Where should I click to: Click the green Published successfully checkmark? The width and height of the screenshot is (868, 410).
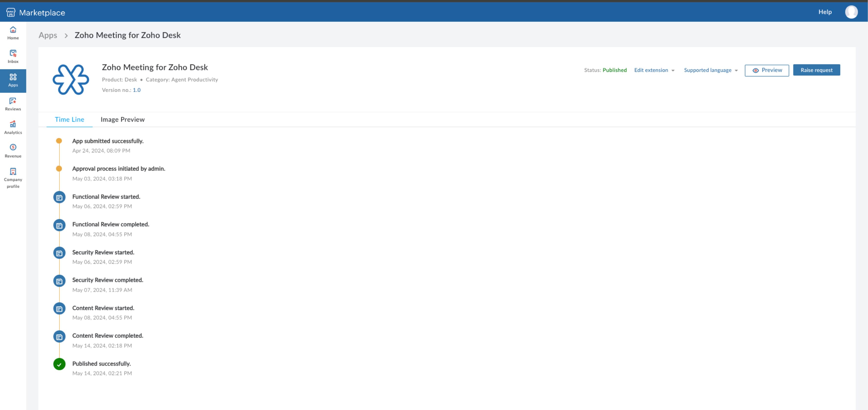coord(59,364)
